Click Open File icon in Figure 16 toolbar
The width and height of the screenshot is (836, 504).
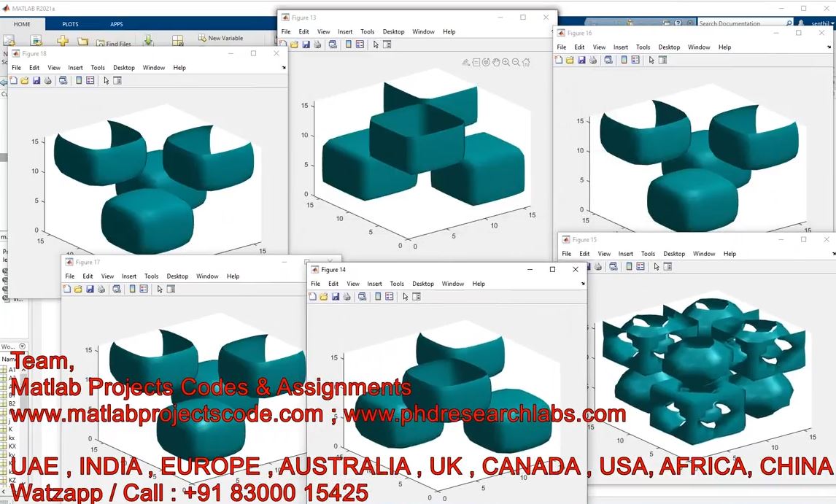pyautogui.click(x=570, y=60)
